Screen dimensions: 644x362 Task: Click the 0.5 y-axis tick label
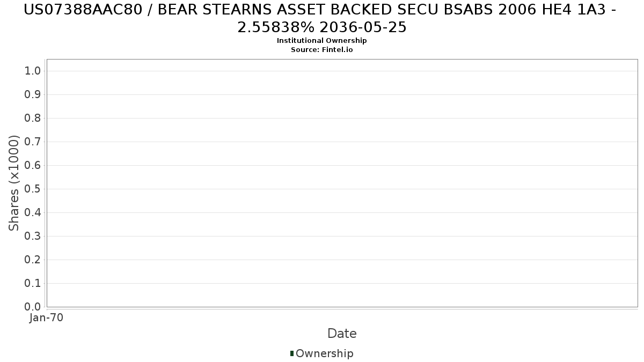click(33, 189)
